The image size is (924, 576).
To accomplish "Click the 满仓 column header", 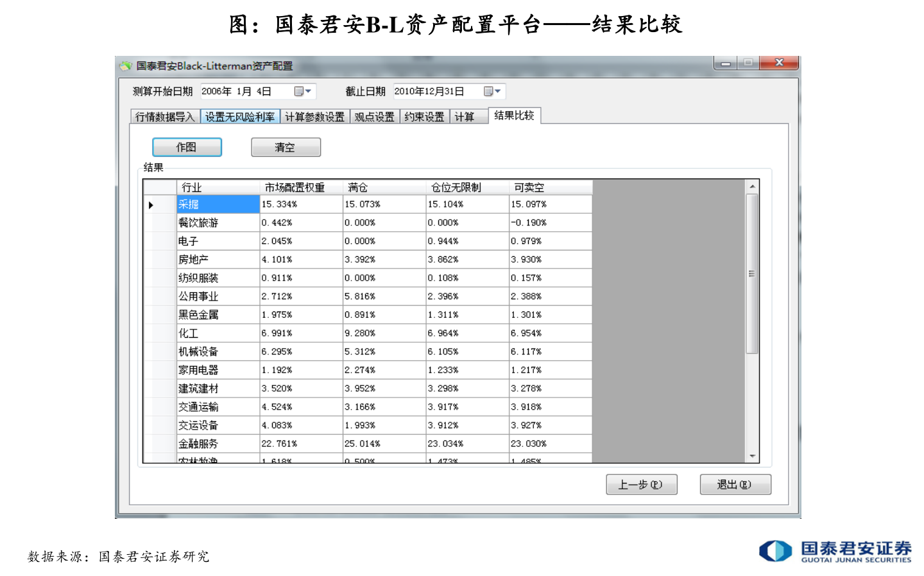I will (x=384, y=188).
